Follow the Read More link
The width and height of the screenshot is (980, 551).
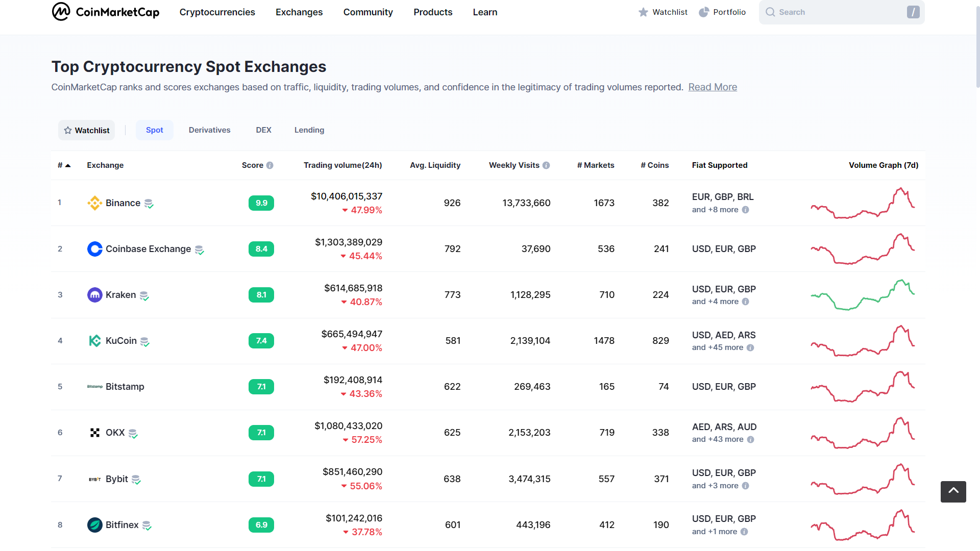tap(713, 87)
